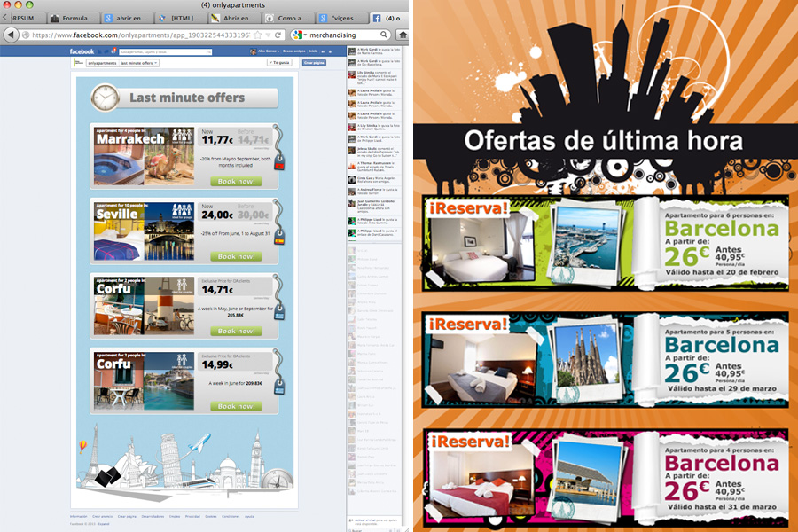
Task: Click ¡Reserva! on the teal Barcelona banner
Action: 468,324
